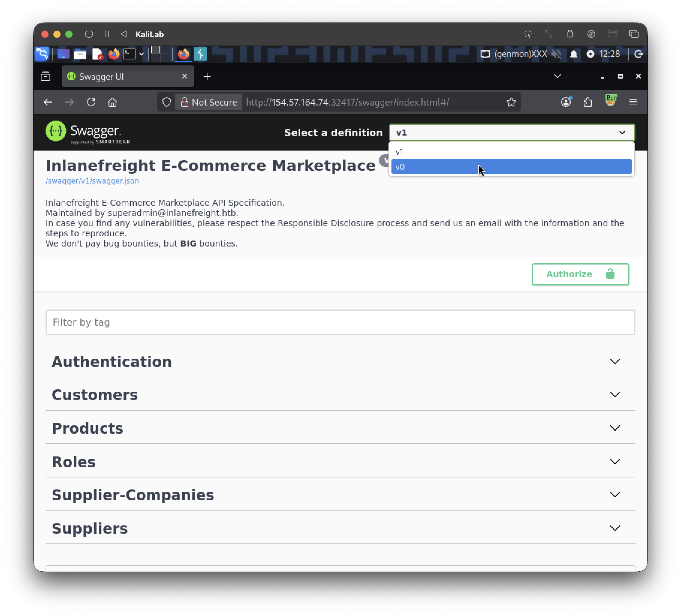Click the Not Secure connection indicator
Viewport: 681px width, 616px height.
208,102
